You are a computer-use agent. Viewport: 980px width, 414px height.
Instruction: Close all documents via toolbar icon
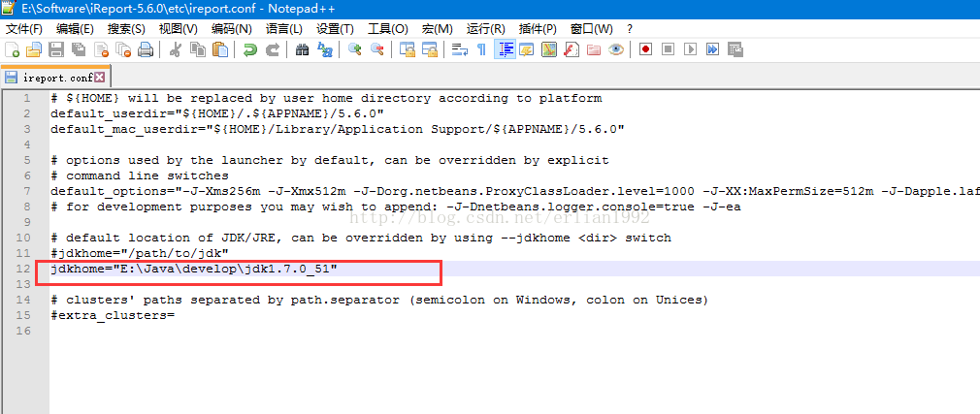(x=124, y=50)
